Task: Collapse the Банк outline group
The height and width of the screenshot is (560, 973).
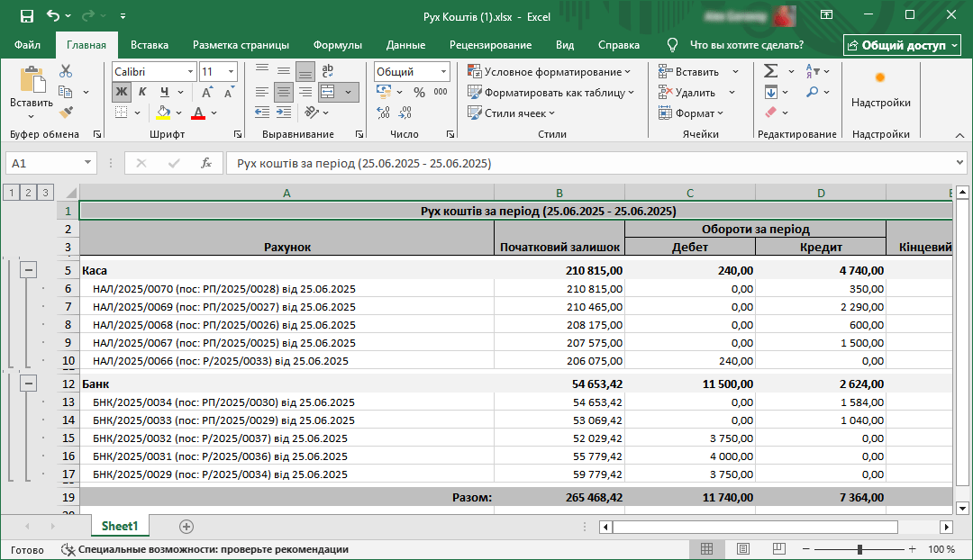Action: point(28,384)
